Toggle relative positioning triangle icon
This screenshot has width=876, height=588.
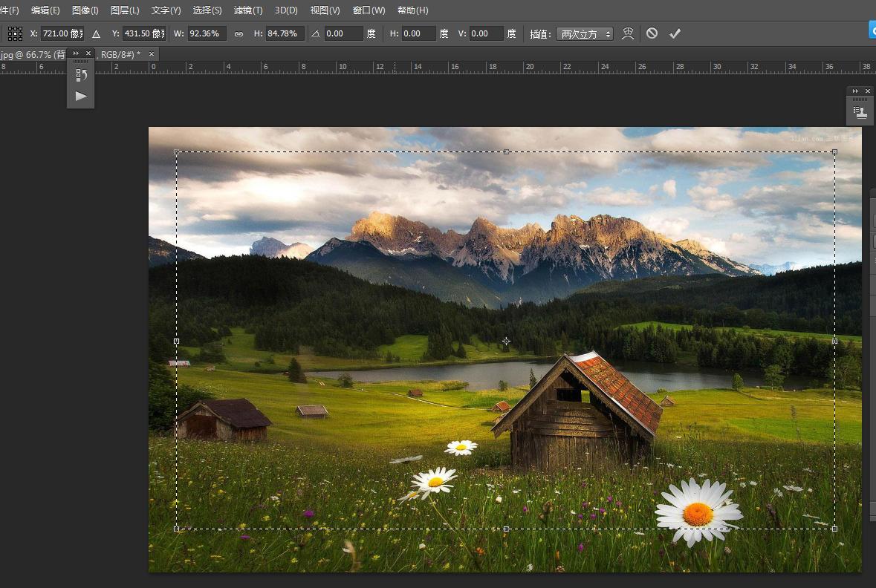(x=96, y=33)
